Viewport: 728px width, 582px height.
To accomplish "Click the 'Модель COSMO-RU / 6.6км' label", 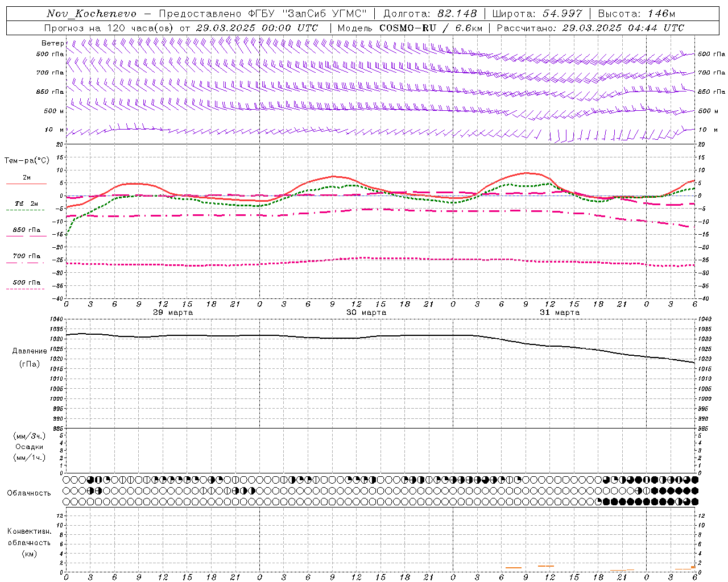I will tap(409, 28).
